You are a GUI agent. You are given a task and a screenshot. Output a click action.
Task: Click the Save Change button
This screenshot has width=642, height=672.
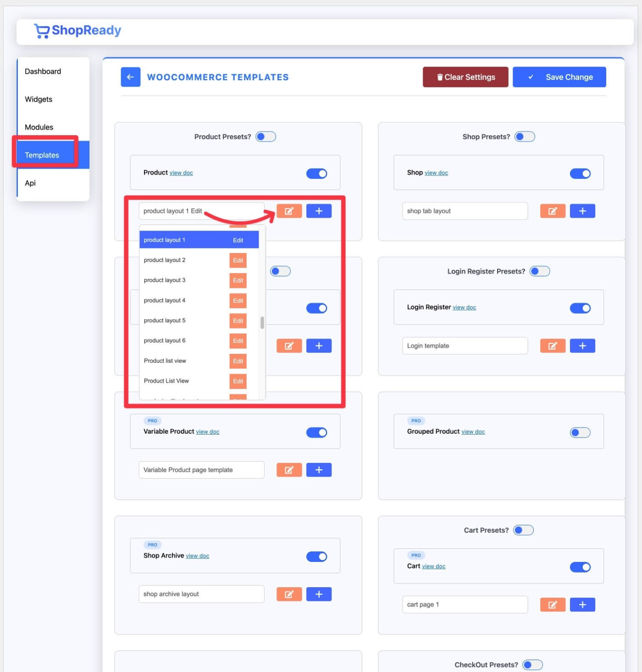559,77
